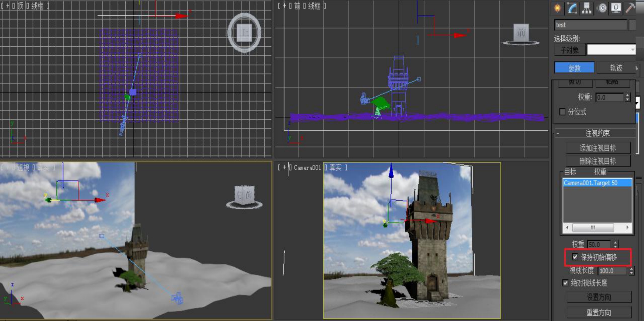Viewport: 644px width, 321px height.
Task: Select the camera object in the perspective viewport
Action: 177,298
